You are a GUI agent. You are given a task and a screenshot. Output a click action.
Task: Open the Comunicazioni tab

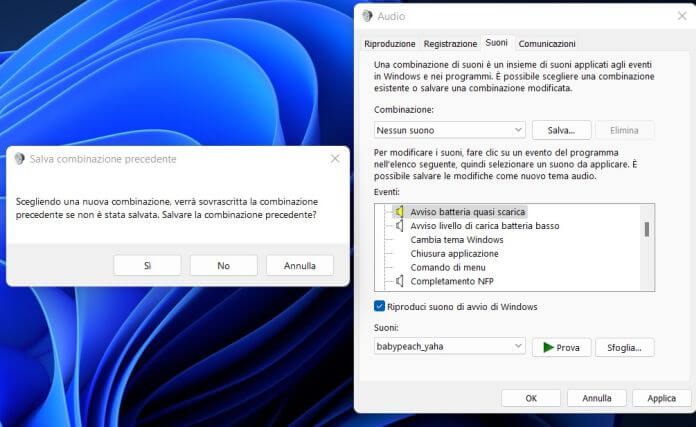click(547, 43)
